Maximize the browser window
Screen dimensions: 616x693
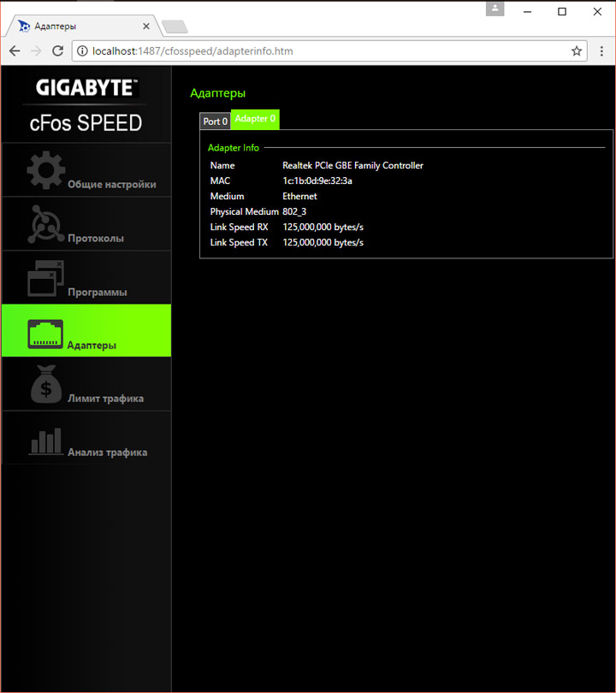(562, 11)
